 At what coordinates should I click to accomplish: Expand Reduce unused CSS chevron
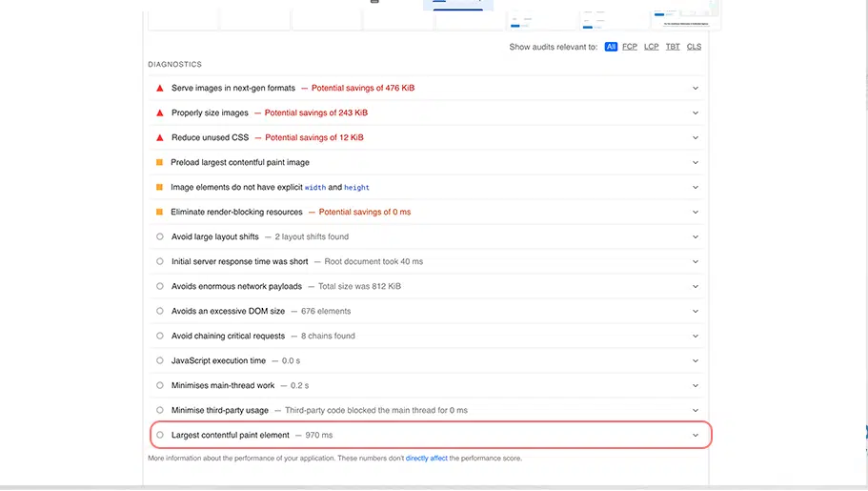(696, 137)
